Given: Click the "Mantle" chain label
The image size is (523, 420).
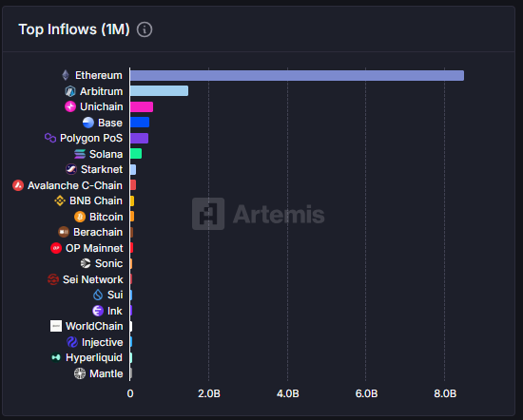Looking at the screenshot, I should [107, 373].
